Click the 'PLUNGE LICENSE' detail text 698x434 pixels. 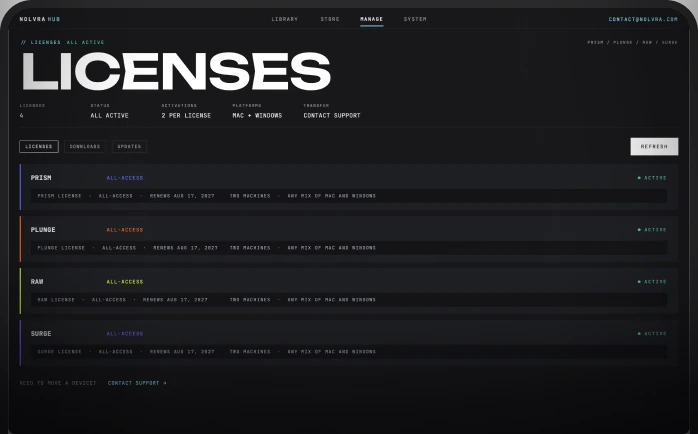click(x=61, y=248)
